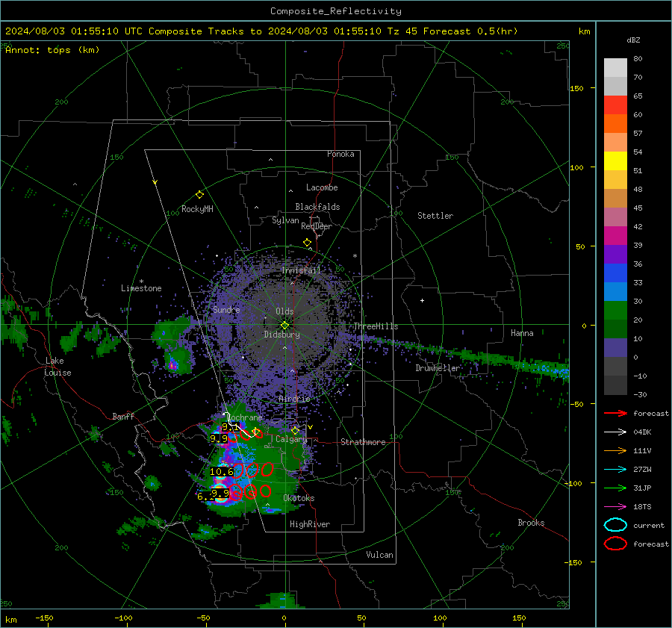Screen dimensions: 672x628
Task: Select the 39–36 dBZ purple color swatch
Action: (x=615, y=254)
